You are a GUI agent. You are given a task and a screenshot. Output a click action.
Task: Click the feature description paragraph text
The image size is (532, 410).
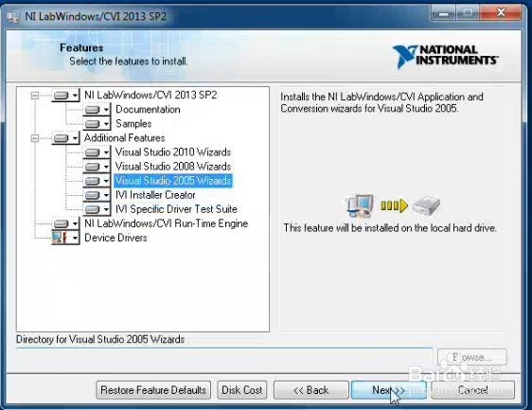(381, 102)
